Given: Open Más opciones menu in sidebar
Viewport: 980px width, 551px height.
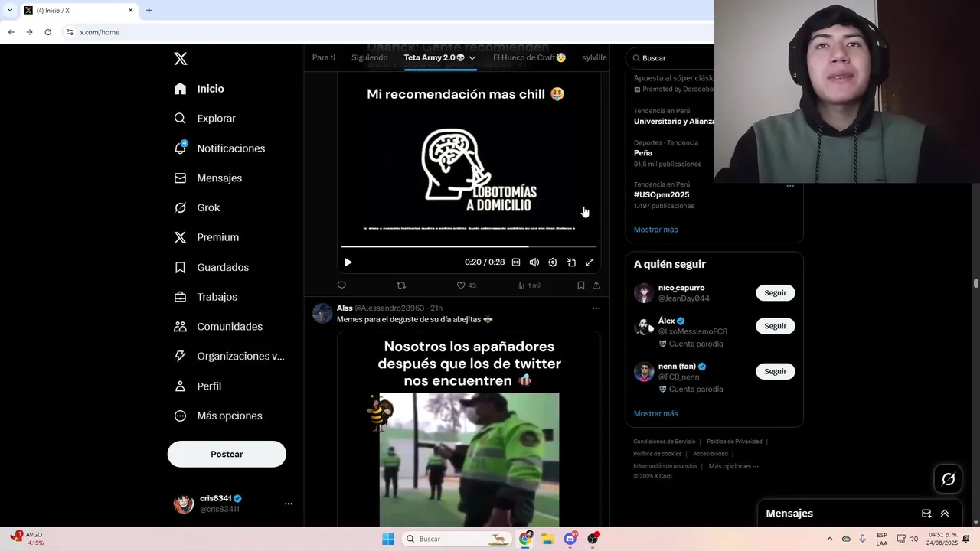Looking at the screenshot, I should 218,416.
